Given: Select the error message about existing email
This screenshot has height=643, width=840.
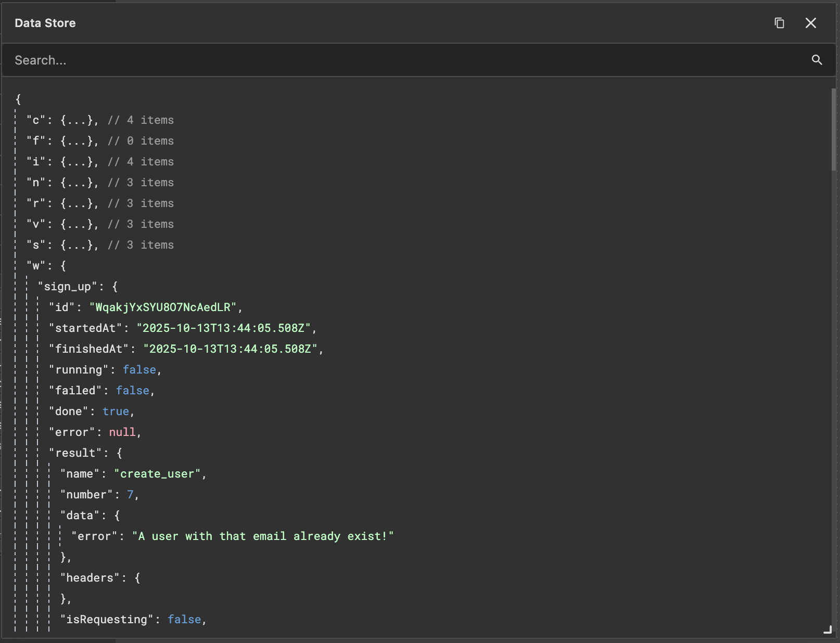Looking at the screenshot, I should pyautogui.click(x=263, y=536).
